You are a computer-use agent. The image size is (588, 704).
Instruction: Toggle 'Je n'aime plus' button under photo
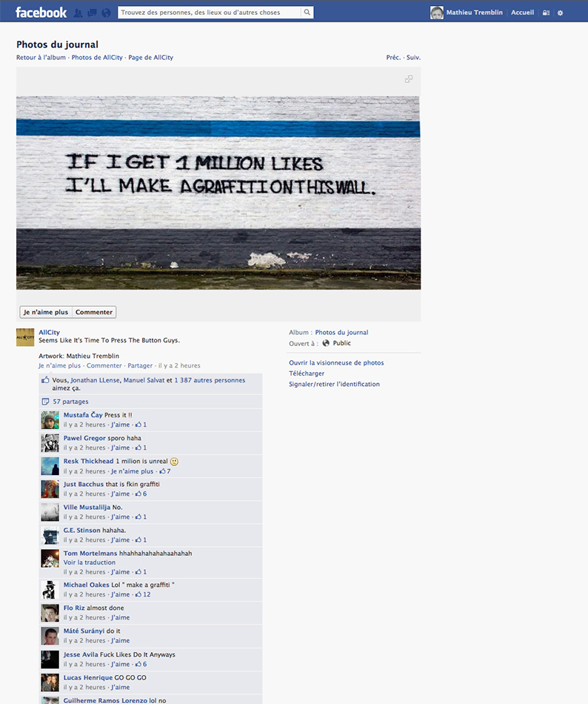click(x=46, y=312)
